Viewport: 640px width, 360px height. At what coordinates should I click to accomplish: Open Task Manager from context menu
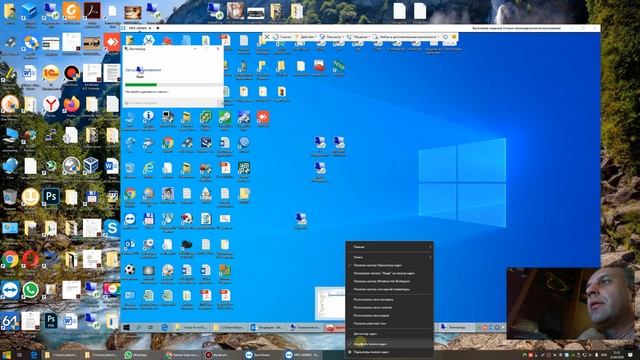[x=389, y=334]
